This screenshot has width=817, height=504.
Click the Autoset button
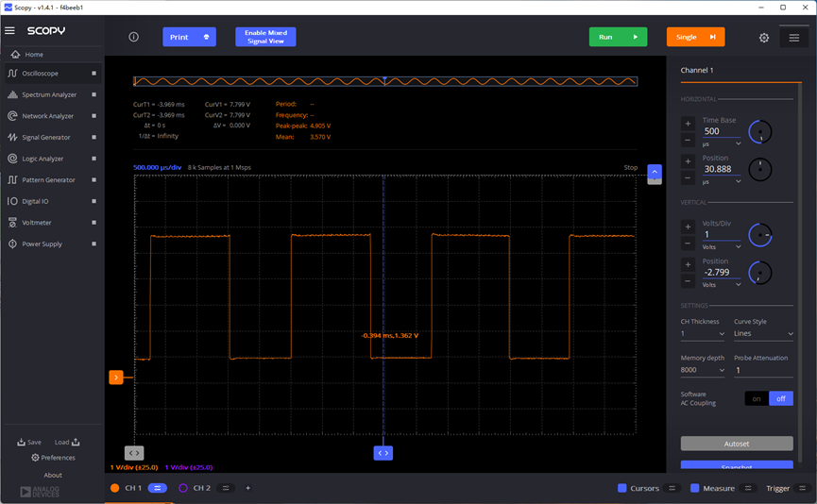(737, 444)
